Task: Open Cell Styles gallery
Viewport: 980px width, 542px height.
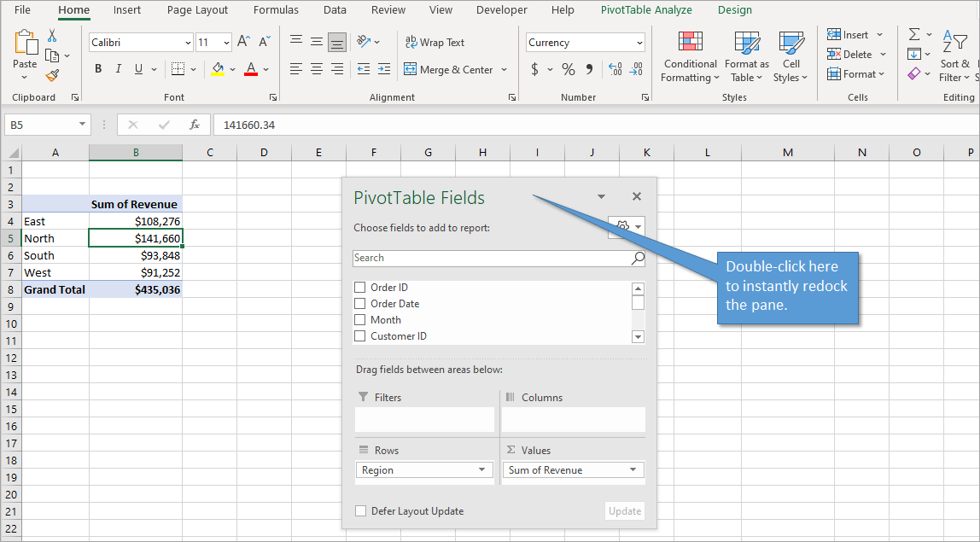Action: click(x=790, y=57)
